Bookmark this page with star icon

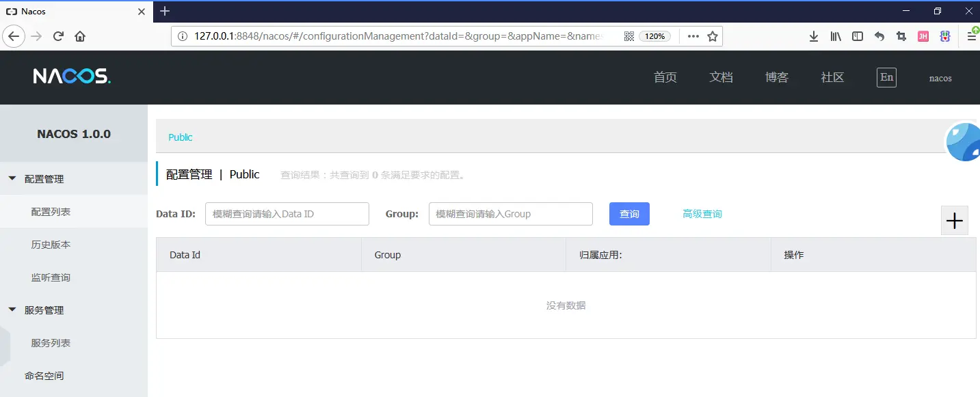[713, 36]
